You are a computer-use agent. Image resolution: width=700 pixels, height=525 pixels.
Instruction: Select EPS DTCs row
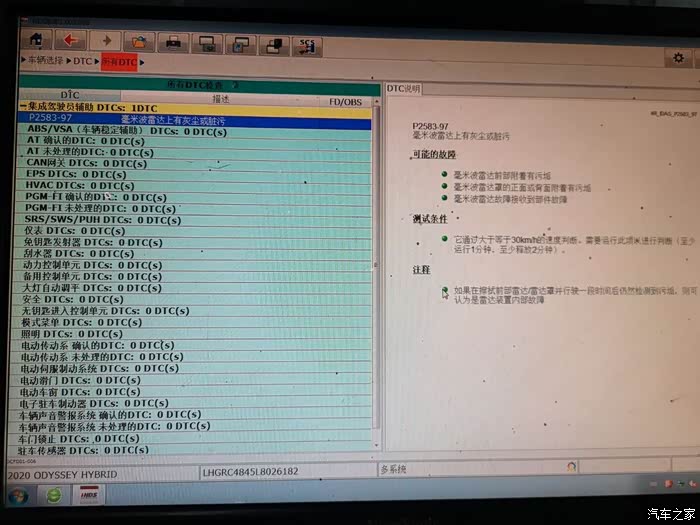(x=194, y=175)
